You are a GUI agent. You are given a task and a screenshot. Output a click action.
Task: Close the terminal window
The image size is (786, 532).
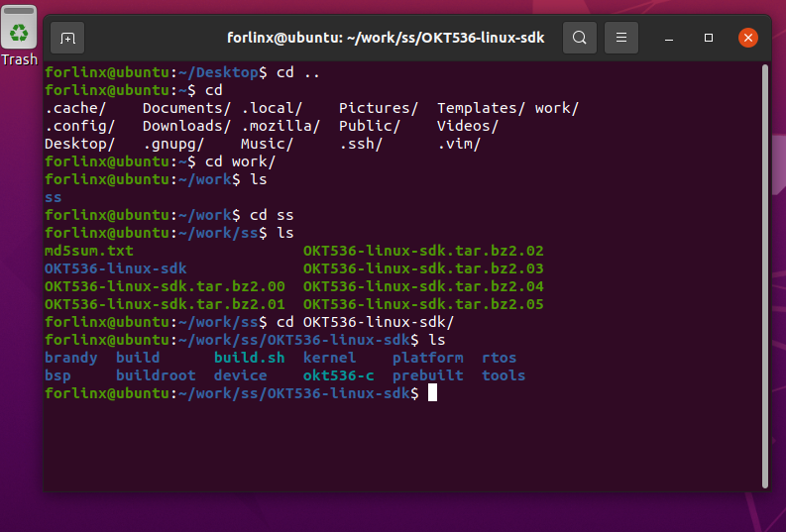point(748,38)
